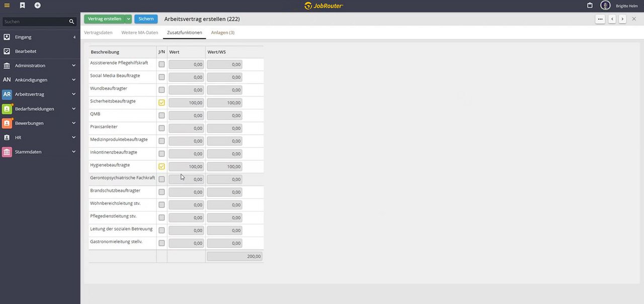Check Pflegedienstleitung stv. checkbox

coord(162,218)
